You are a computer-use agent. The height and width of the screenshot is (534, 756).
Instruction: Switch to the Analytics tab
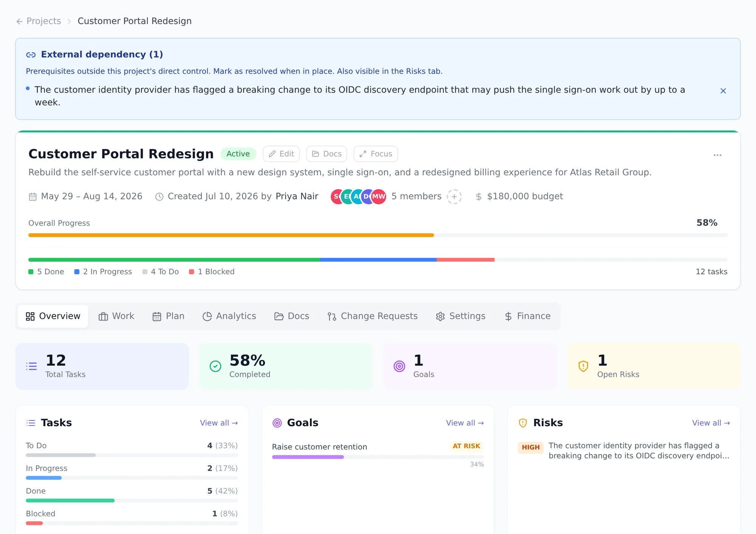229,316
